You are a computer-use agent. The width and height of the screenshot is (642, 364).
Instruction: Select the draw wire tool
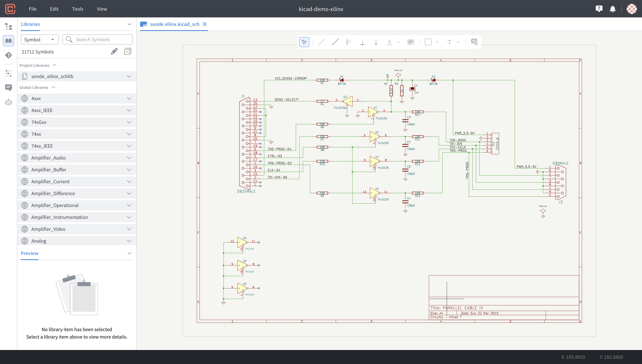tap(321, 42)
